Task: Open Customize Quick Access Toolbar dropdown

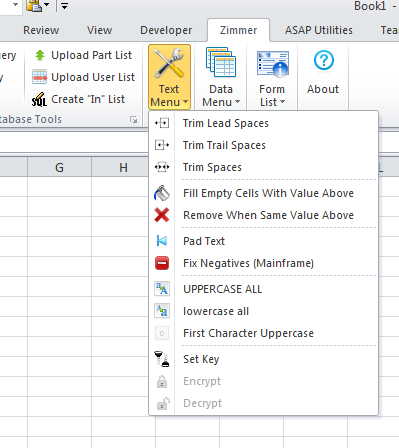Action: coord(64,6)
